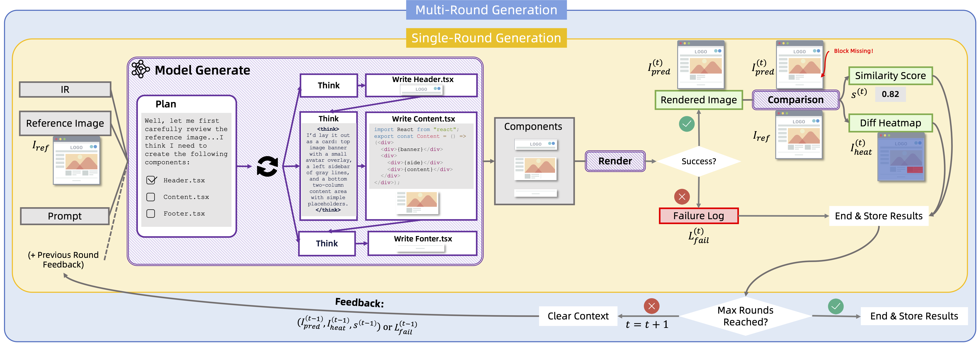Click the Failure Log box
This screenshot has width=980, height=343.
click(698, 216)
